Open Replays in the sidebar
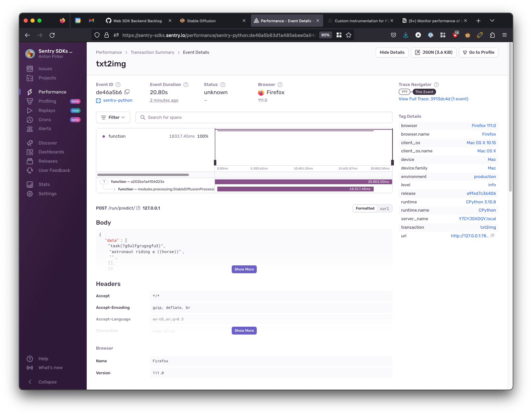Image resolution: width=532 pixels, height=415 pixels. [47, 111]
